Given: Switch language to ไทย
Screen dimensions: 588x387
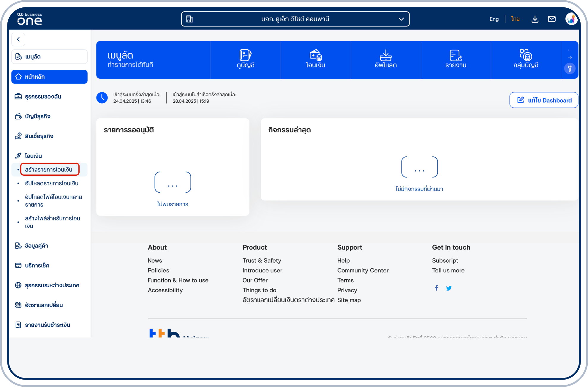Looking at the screenshot, I should pyautogui.click(x=515, y=19).
